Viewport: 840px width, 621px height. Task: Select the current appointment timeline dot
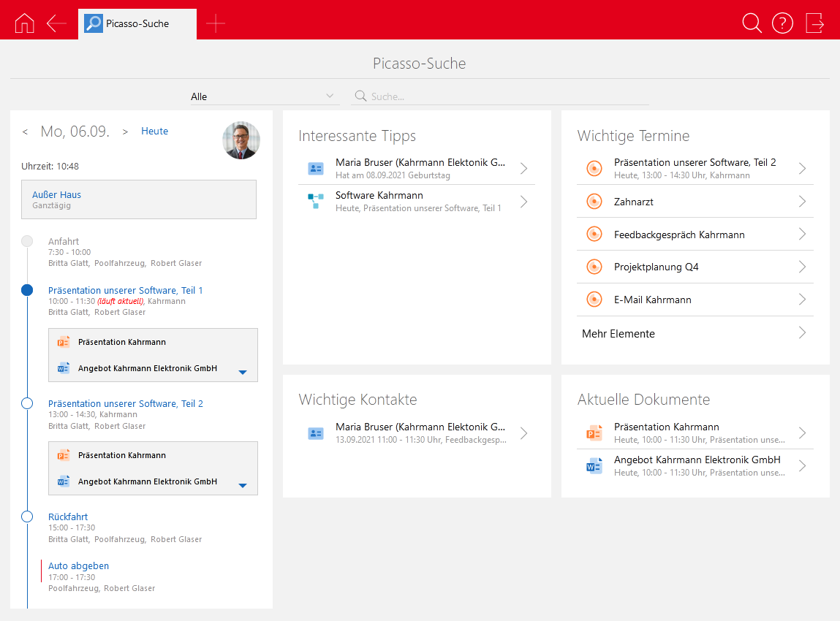[x=27, y=290]
